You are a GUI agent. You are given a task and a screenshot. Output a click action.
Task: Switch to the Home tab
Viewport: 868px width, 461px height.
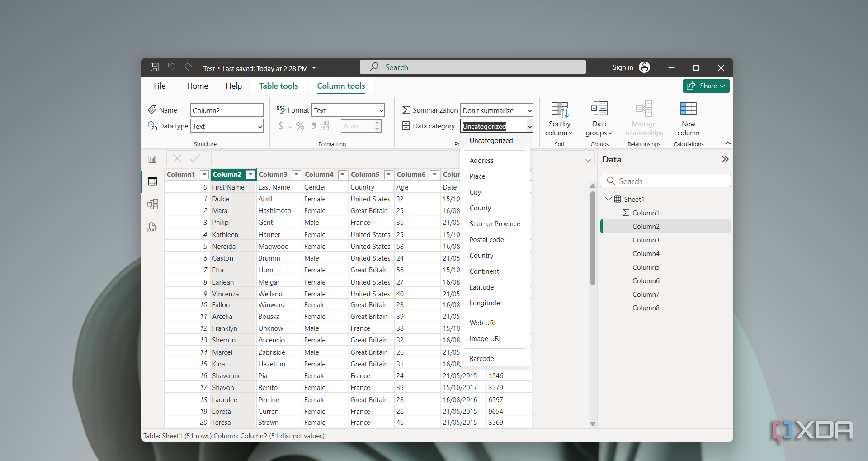point(198,86)
